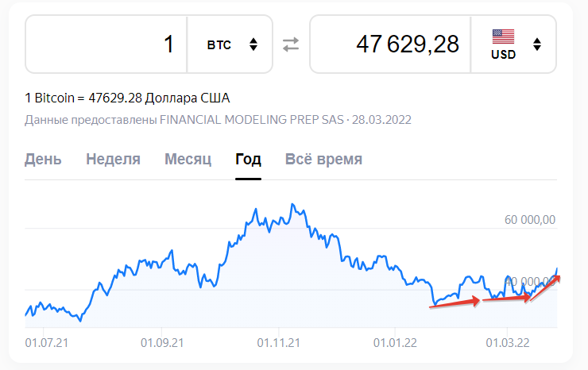Open the USD currency dropdown arrows

click(x=537, y=44)
